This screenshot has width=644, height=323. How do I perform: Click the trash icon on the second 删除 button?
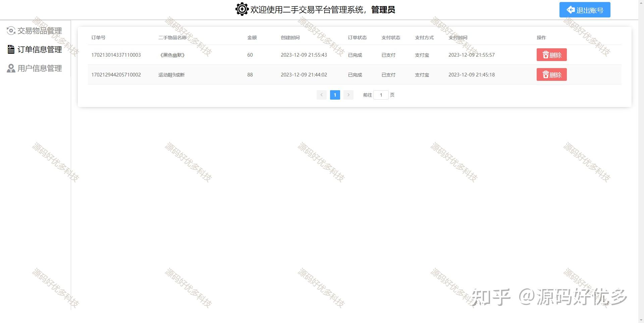pyautogui.click(x=545, y=74)
